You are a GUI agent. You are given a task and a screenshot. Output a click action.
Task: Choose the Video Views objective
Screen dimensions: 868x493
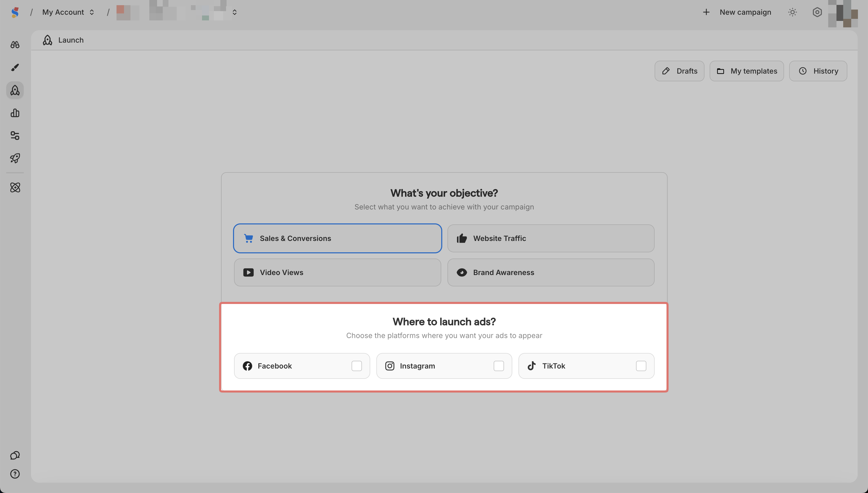pos(337,272)
